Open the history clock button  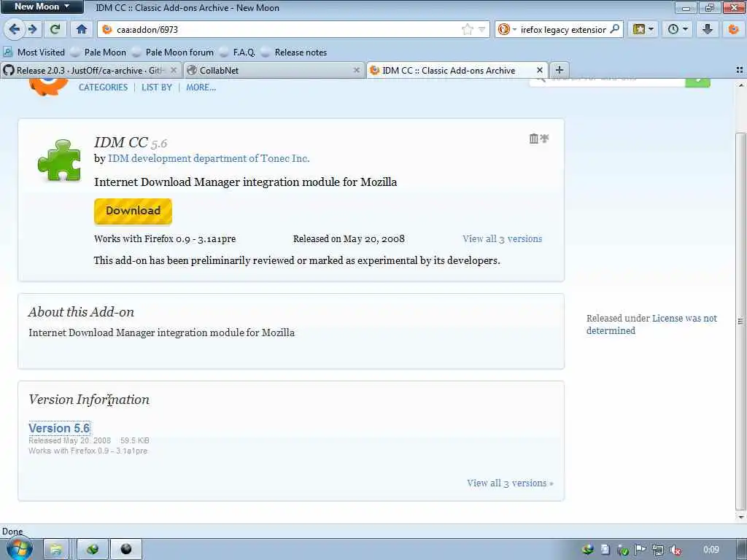[x=678, y=29]
